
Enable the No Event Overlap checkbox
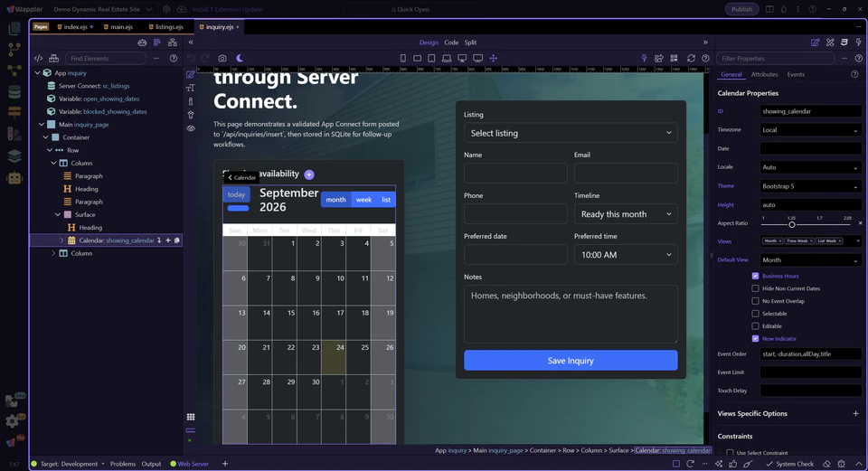coord(755,301)
